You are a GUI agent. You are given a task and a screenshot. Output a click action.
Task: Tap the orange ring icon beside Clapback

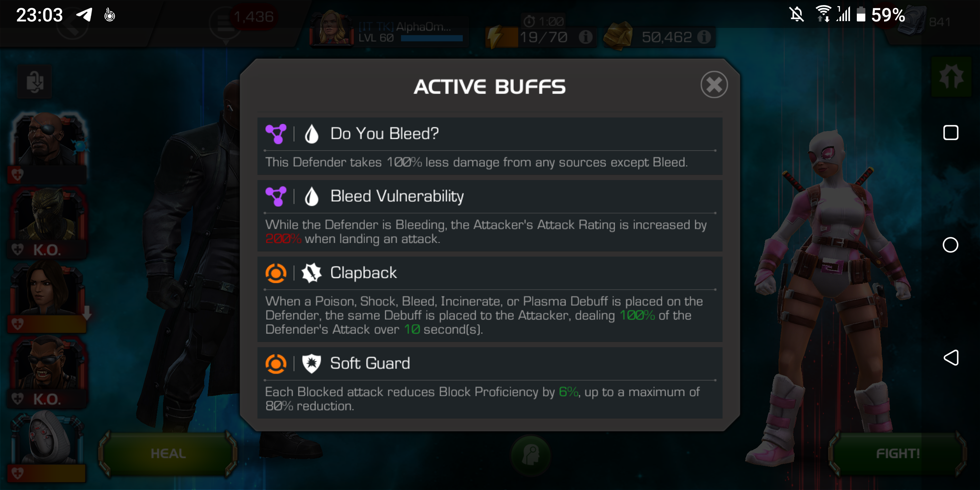point(276,273)
